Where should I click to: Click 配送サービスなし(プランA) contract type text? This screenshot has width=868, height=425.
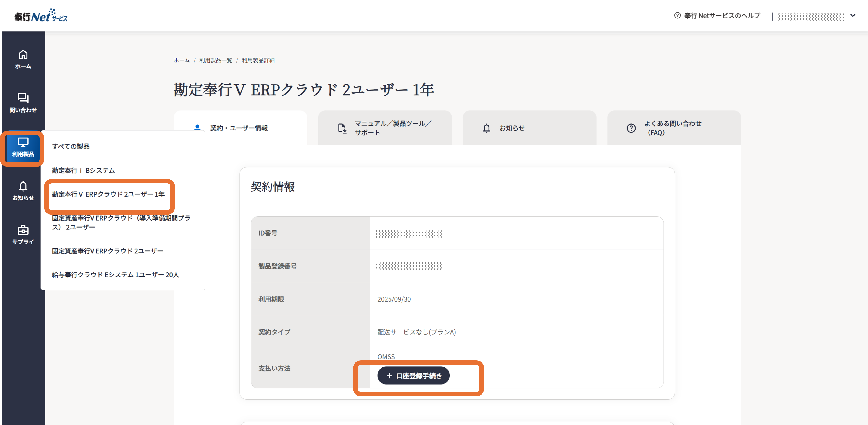pyautogui.click(x=416, y=332)
